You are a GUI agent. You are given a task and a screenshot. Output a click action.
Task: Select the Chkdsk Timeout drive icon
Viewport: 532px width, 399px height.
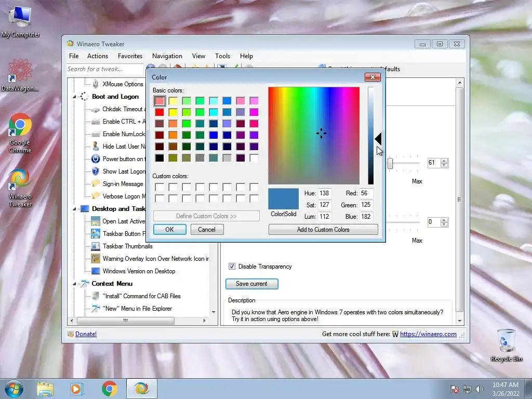(x=96, y=109)
